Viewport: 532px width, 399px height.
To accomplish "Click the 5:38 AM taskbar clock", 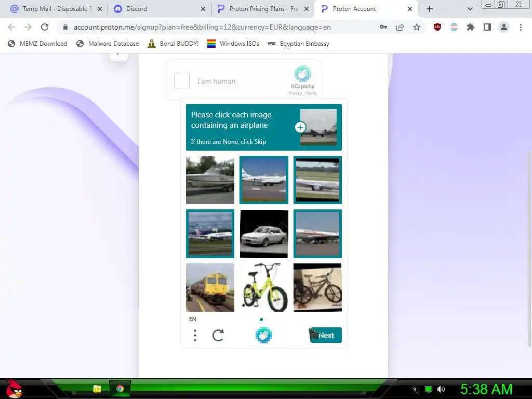I will point(486,389).
